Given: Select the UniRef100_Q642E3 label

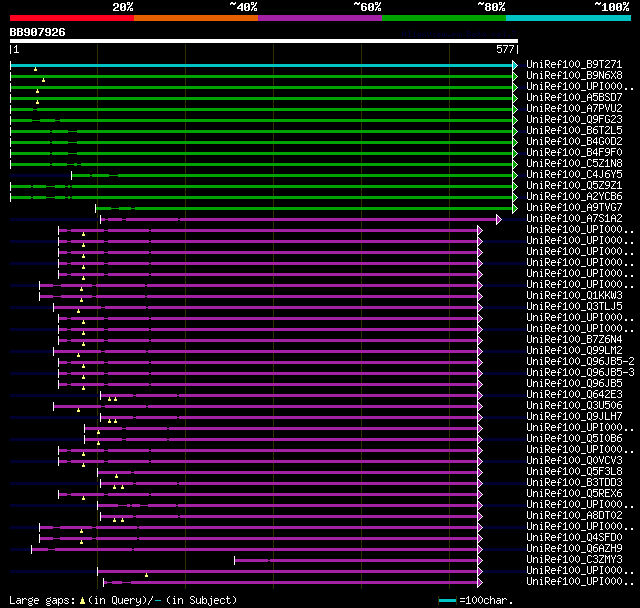Looking at the screenshot, I should (574, 395).
